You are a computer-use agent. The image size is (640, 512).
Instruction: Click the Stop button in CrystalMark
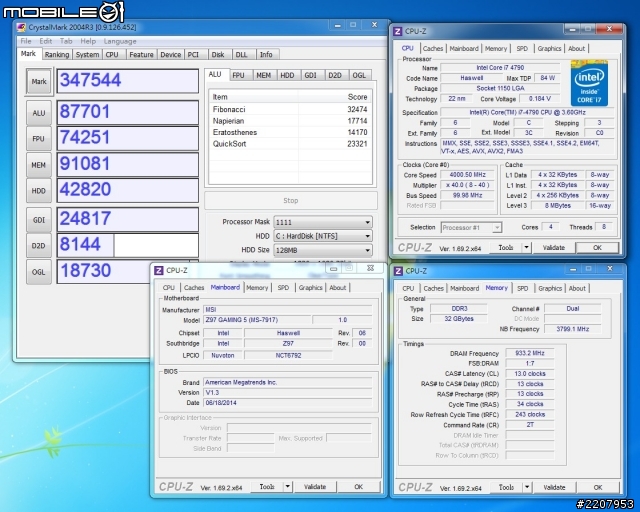tap(291, 200)
